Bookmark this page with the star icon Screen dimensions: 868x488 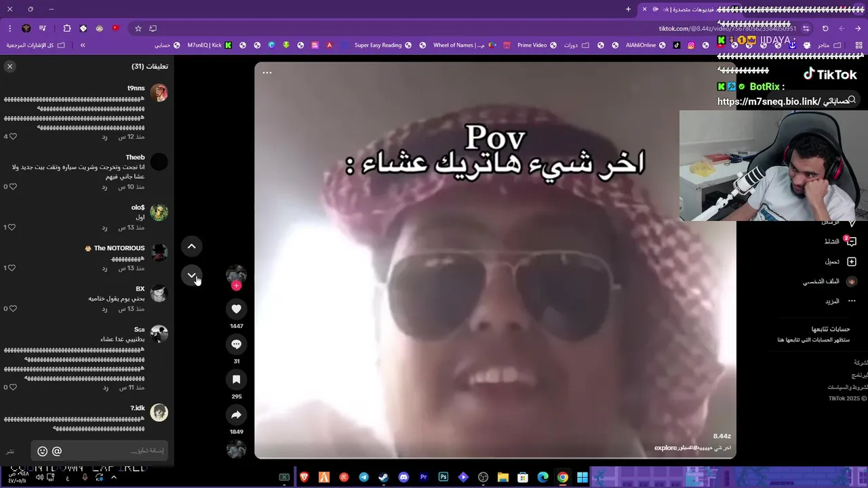coord(138,28)
